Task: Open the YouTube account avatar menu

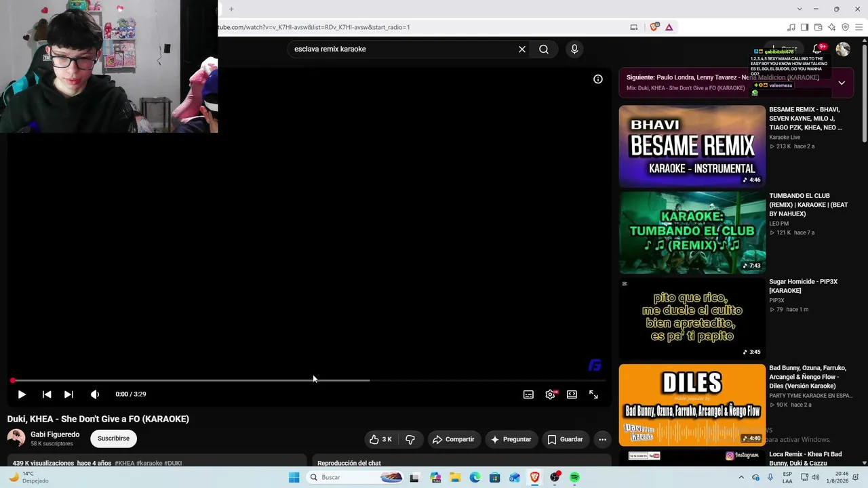Action: [843, 49]
